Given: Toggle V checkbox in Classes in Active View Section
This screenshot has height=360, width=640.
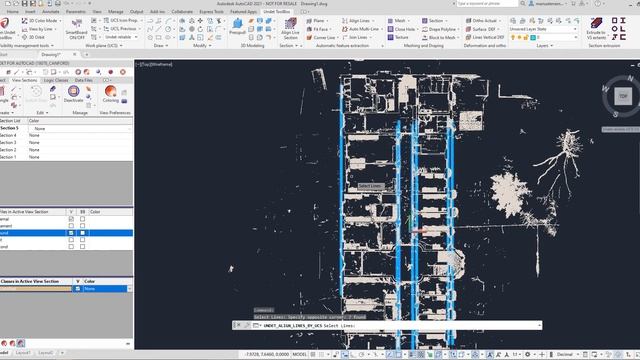Looking at the screenshot, I should [78, 289].
